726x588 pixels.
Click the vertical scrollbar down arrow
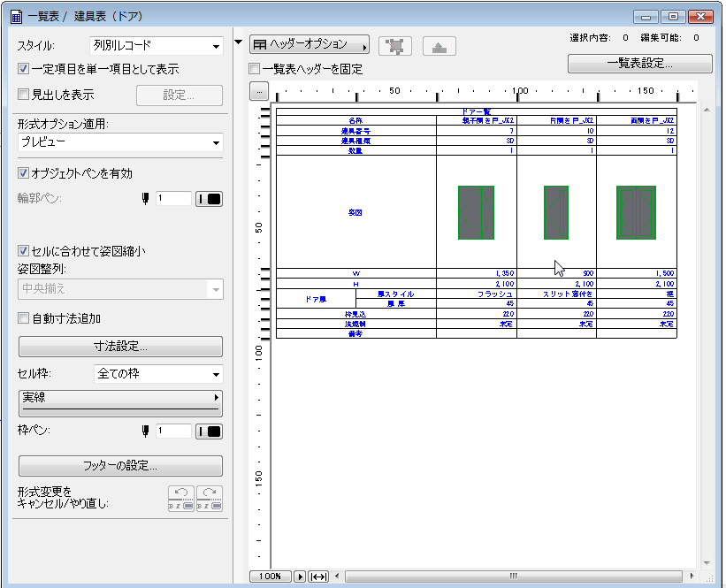click(x=707, y=563)
